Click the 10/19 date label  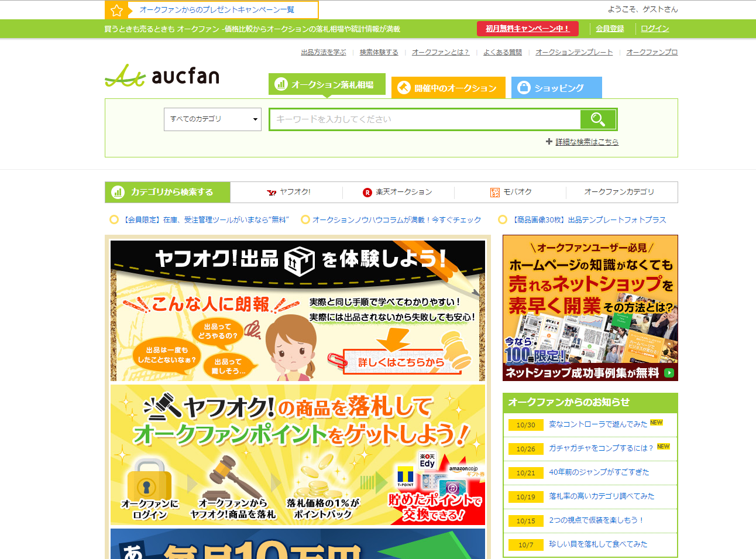[526, 497]
